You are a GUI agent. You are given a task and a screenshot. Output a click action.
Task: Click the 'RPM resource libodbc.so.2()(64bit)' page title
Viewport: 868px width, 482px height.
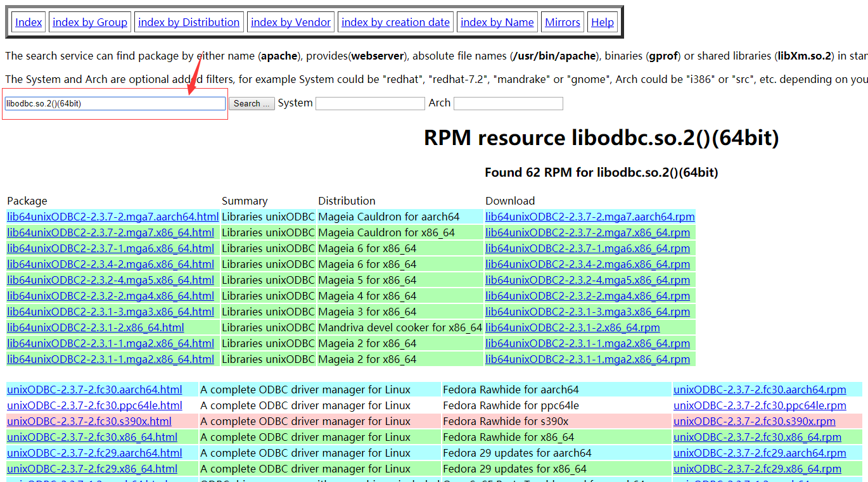click(x=601, y=137)
